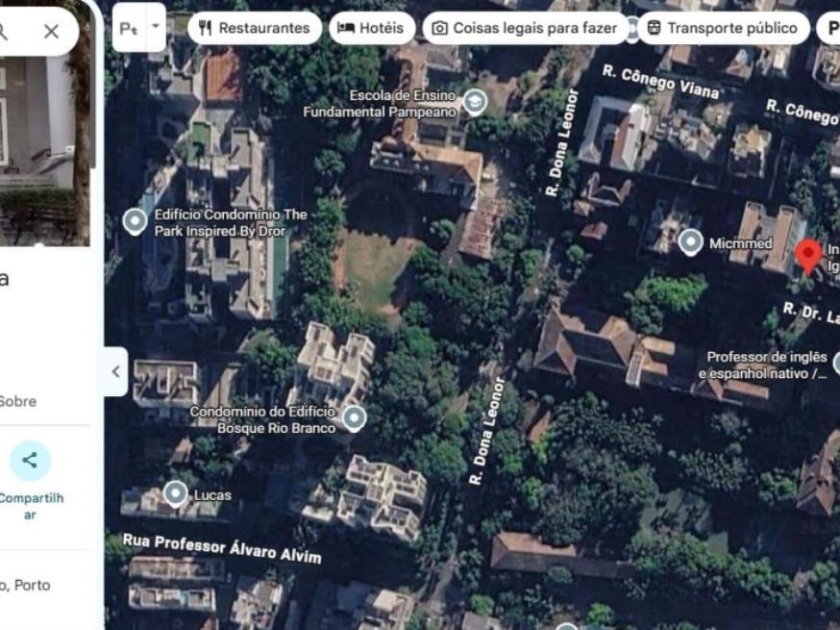Select The Park Inspired By Dror pin
The image size is (840, 630).
135,221
